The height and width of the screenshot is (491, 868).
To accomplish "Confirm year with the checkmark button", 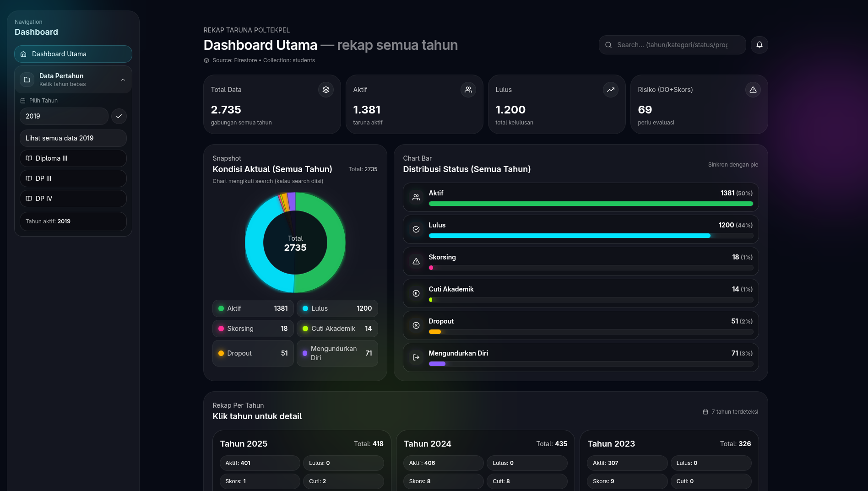I will tap(119, 116).
